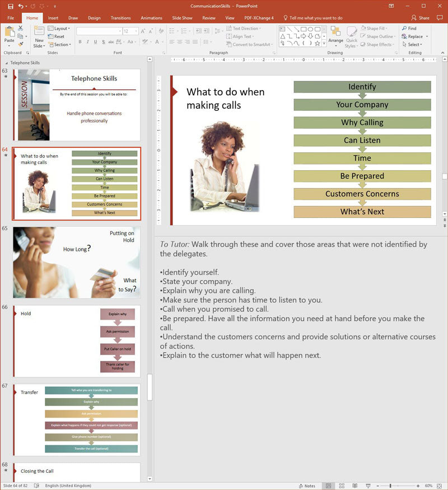
Task: Select slide 67 Transfer thumbnail
Action: (x=77, y=419)
